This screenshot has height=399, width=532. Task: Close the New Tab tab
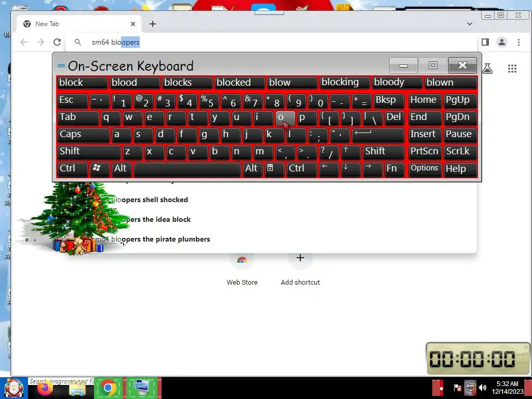[x=133, y=24]
